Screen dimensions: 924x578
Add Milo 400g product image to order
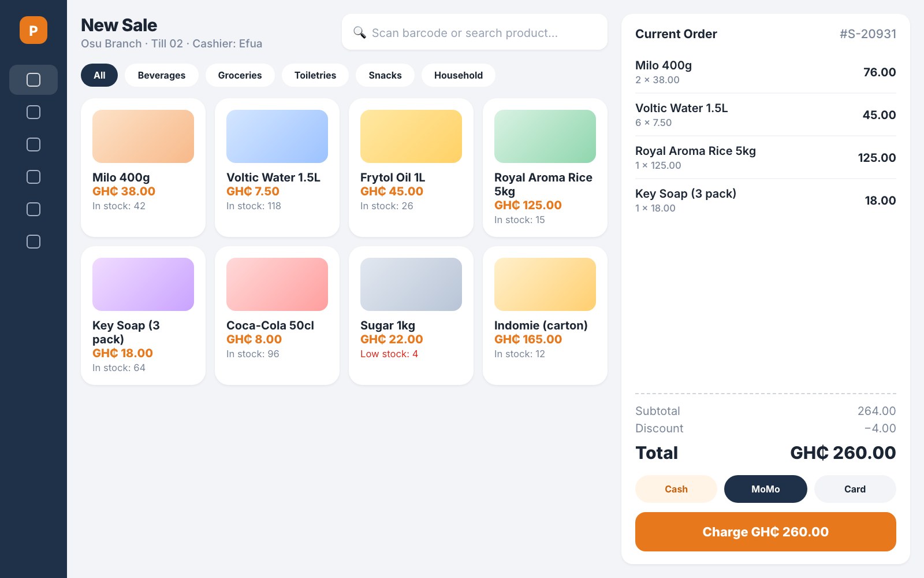pos(143,136)
